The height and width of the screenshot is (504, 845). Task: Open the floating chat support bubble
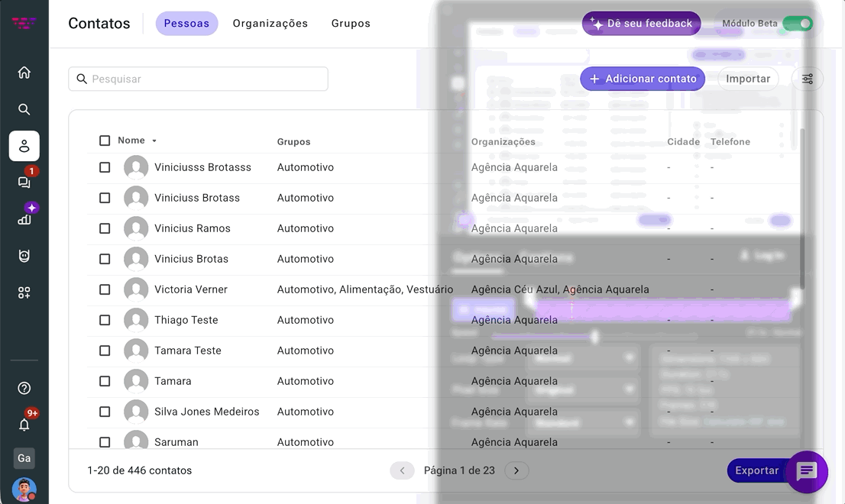click(807, 472)
